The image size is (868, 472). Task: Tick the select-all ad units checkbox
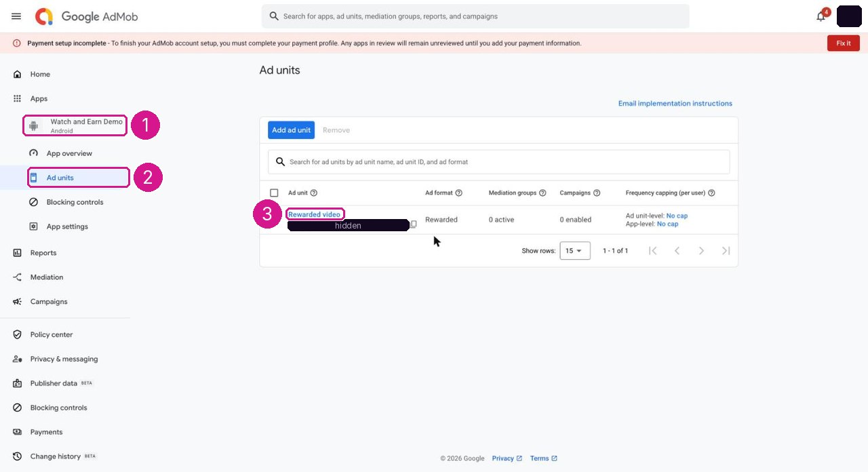274,193
